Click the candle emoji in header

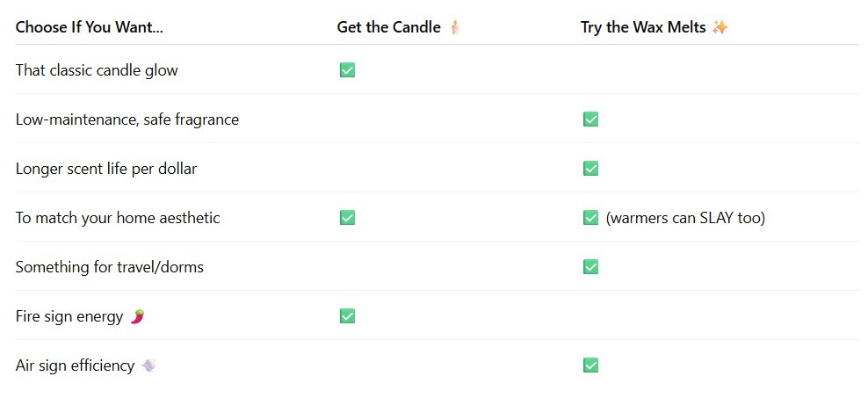[454, 26]
